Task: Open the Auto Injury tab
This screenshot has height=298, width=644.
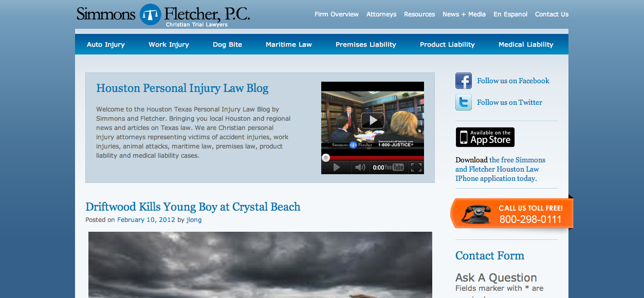Action: coord(106,45)
